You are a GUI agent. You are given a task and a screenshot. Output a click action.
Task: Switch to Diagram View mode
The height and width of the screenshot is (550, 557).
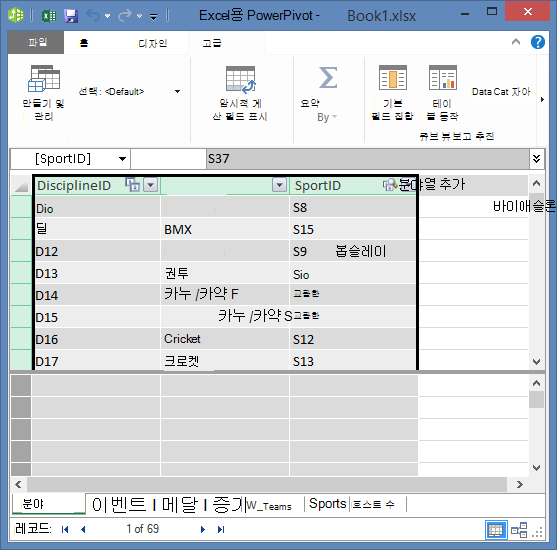pyautogui.click(x=519, y=530)
